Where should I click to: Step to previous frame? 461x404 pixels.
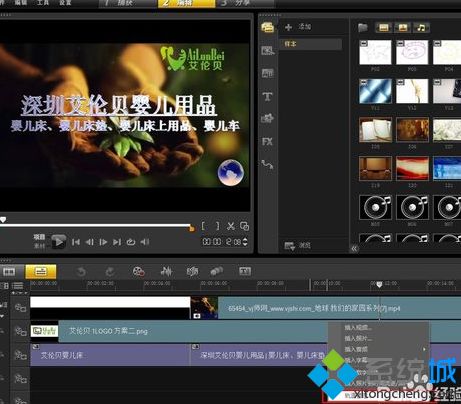[89, 242]
